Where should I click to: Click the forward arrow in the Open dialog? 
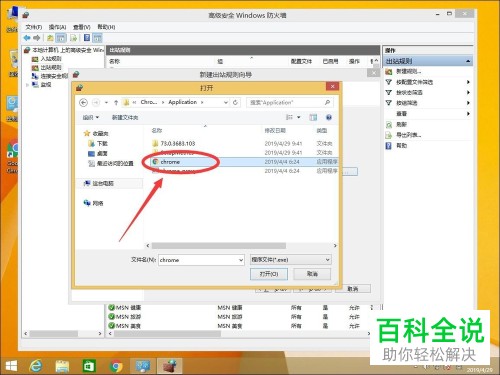point(96,102)
